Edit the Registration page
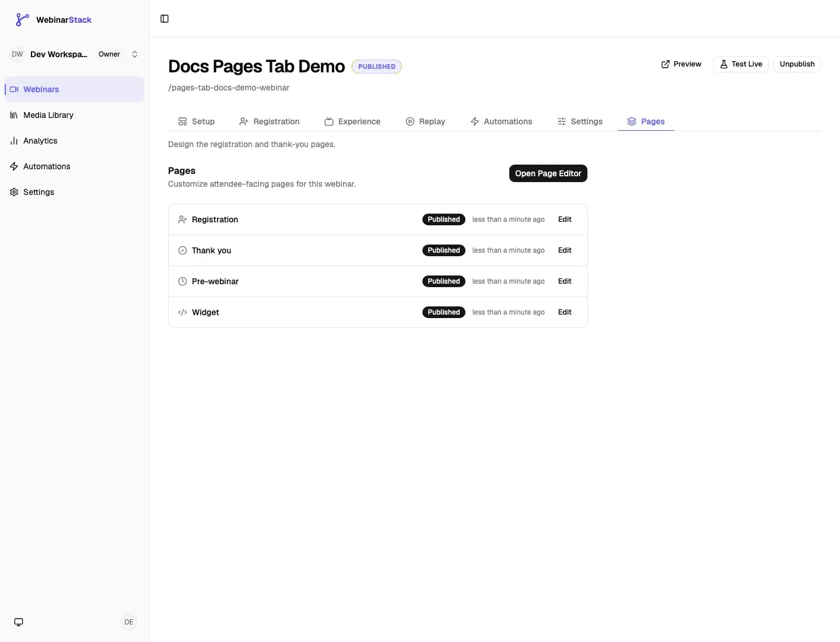 click(x=565, y=219)
